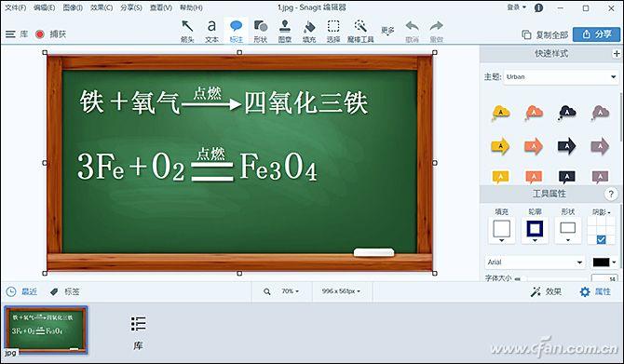Open the Share menu
The image size is (624, 364).
pos(131,7)
